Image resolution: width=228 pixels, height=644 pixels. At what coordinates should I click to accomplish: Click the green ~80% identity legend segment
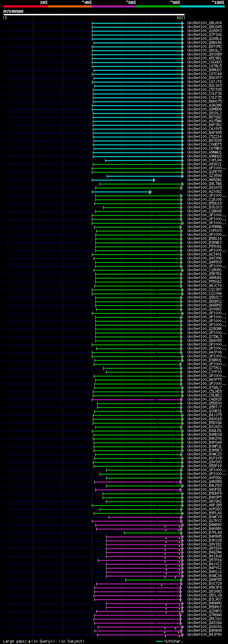pyautogui.click(x=158, y=6)
